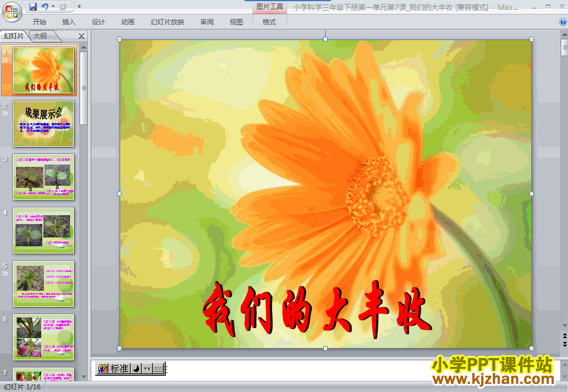
Task: Select slide 1 thumbnail with orange flower
Action: [43, 70]
